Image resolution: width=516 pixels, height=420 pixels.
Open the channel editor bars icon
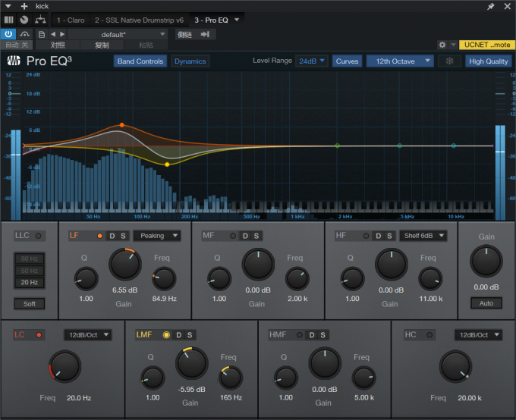coord(9,20)
